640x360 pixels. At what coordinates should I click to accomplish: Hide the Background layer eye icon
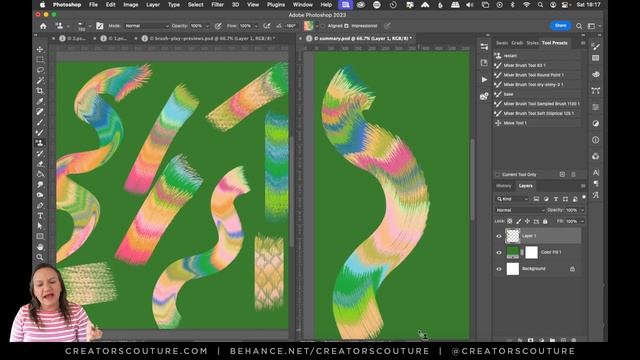499,269
